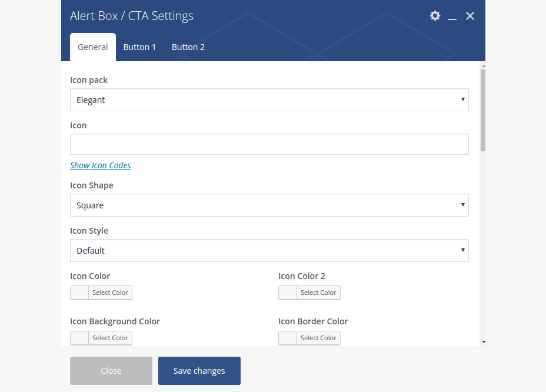Viewport: 546px width, 392px height.
Task: Open the Icon Border Color picker
Action: [x=318, y=338]
